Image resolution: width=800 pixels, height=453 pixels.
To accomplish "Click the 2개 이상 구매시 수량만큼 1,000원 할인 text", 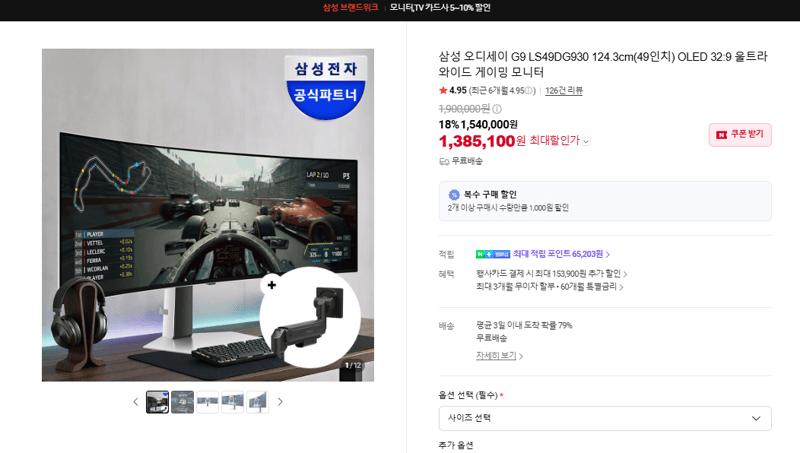I will tap(508, 208).
